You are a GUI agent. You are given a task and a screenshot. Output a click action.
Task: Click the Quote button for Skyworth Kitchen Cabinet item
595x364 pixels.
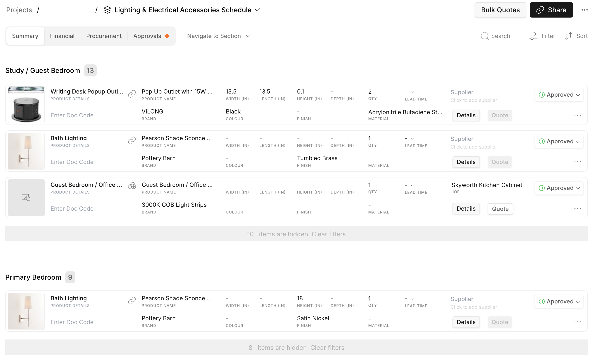pos(500,209)
